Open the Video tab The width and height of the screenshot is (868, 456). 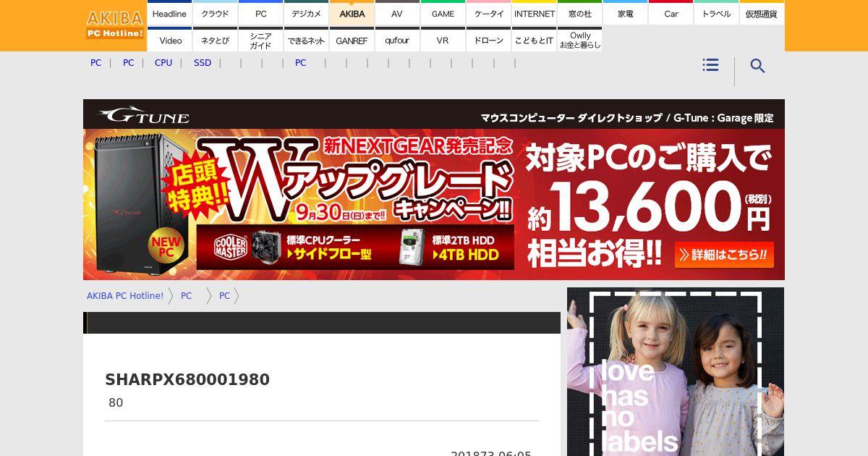tap(169, 40)
